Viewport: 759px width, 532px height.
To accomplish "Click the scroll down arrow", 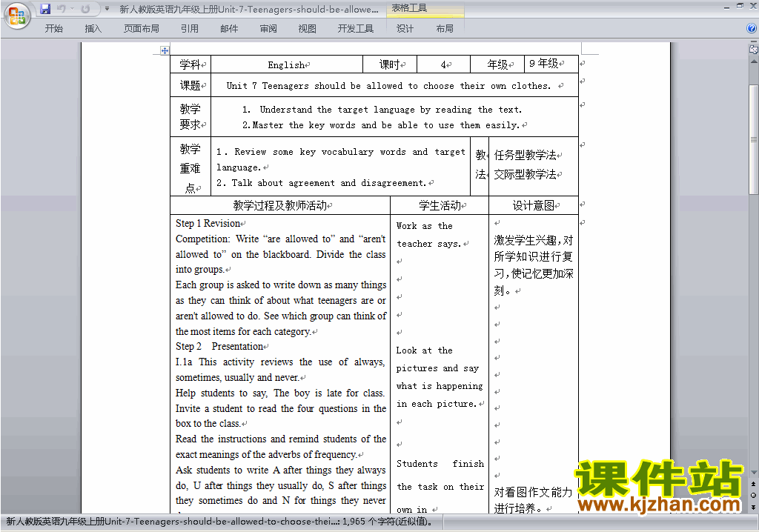I will (x=753, y=473).
